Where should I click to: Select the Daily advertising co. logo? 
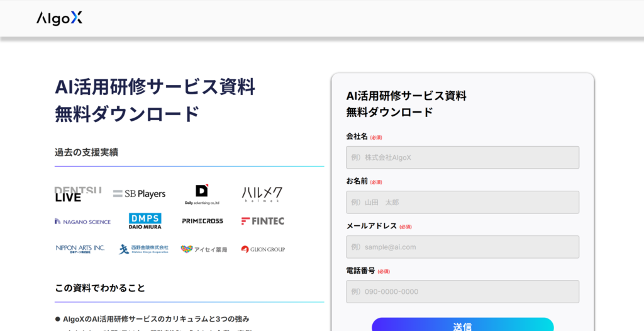[202, 195]
